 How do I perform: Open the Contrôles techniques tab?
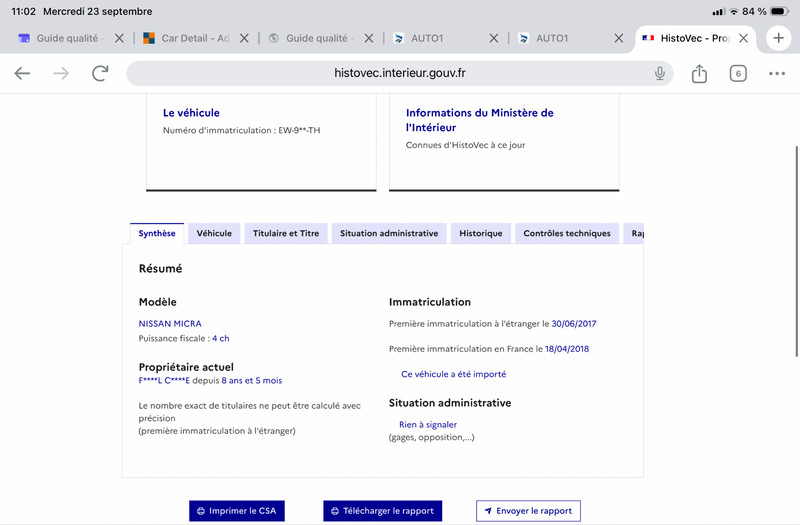click(x=567, y=234)
